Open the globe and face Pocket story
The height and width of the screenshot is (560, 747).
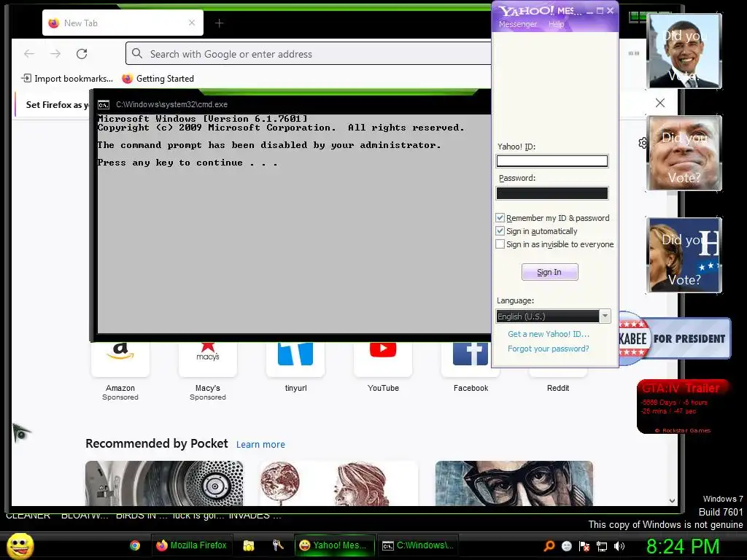click(x=338, y=483)
